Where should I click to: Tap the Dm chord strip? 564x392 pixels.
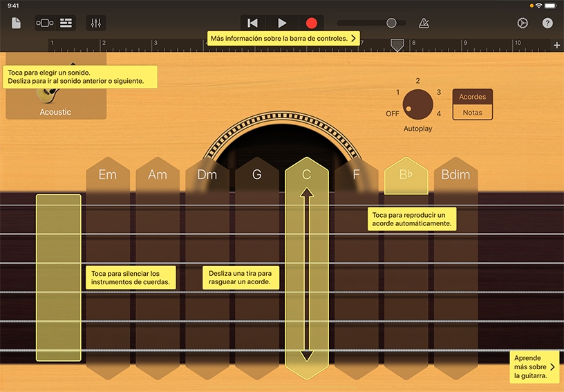[207, 268]
